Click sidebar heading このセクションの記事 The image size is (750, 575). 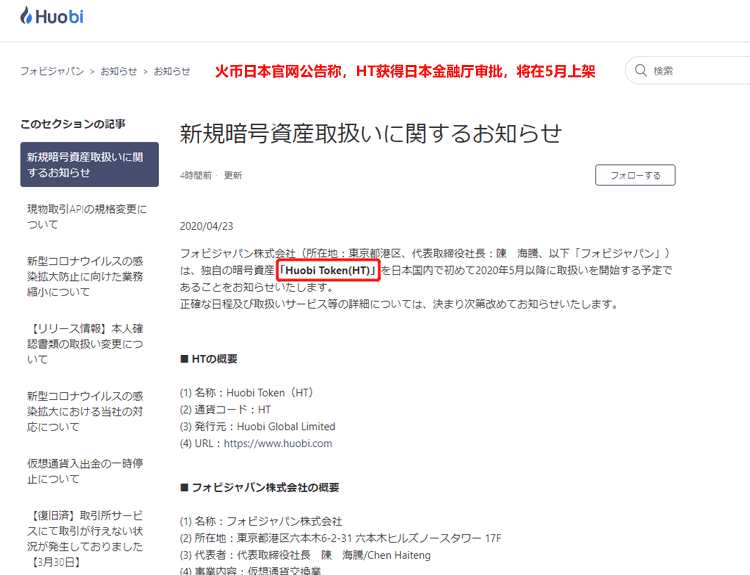pos(73,124)
